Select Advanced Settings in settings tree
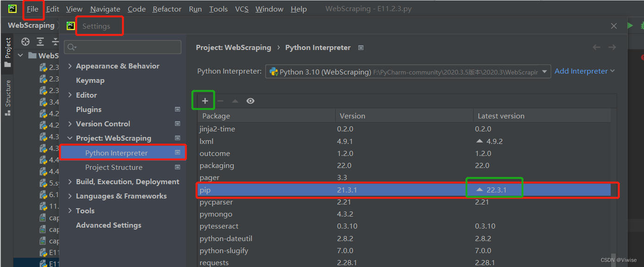This screenshot has height=267, width=644. point(109,225)
